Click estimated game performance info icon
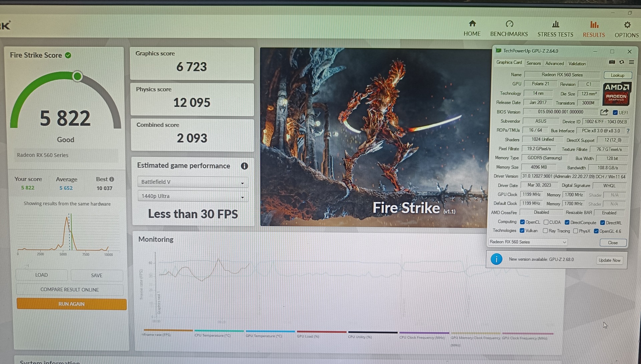 pos(244,166)
